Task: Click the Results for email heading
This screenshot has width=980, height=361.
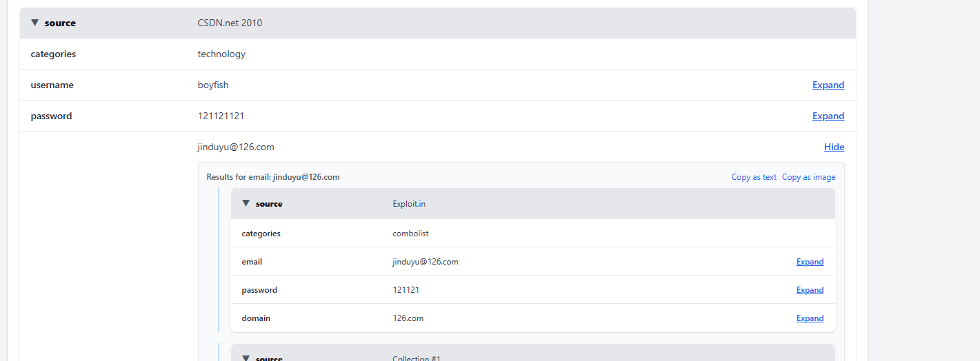Action: pyautogui.click(x=273, y=177)
